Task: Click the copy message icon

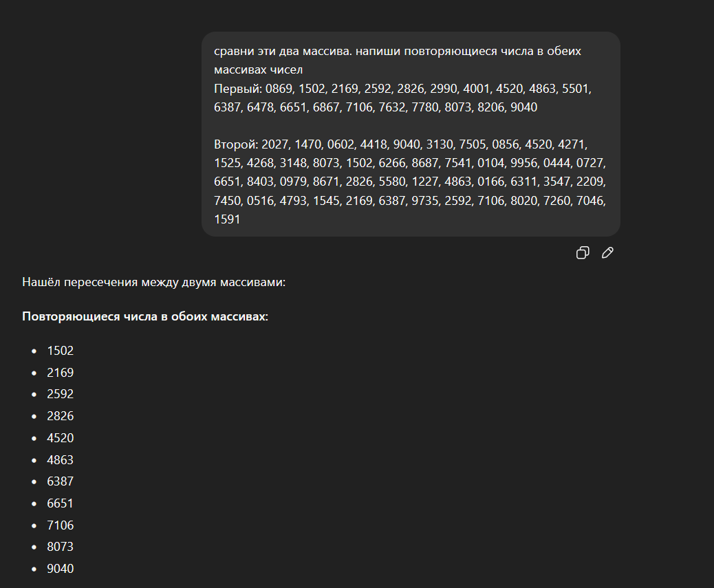Action: (582, 253)
